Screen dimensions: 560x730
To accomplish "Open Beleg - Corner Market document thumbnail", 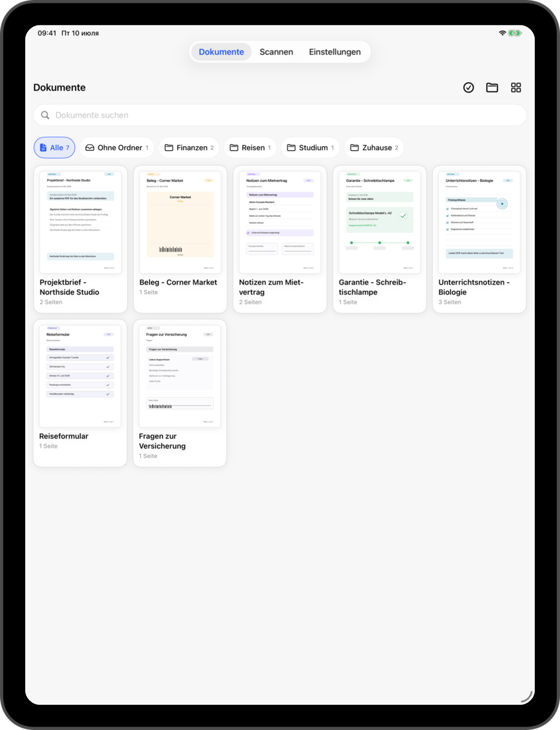I will point(180,222).
